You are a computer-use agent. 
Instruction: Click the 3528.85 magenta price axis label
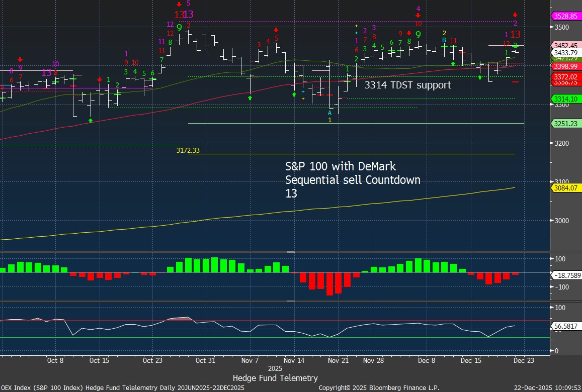point(566,16)
